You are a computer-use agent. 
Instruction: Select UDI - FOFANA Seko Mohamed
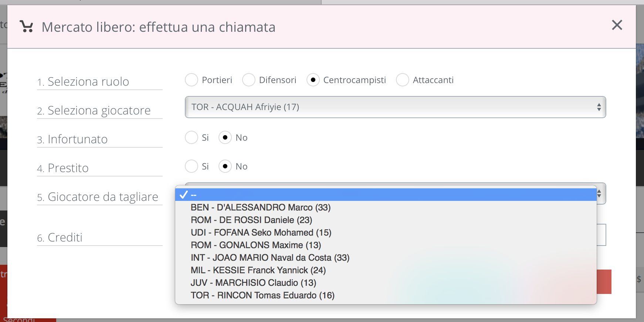coord(261,233)
